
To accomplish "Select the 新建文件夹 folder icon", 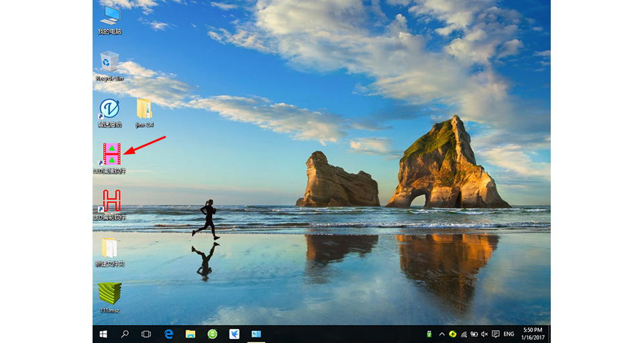I will point(109,252).
